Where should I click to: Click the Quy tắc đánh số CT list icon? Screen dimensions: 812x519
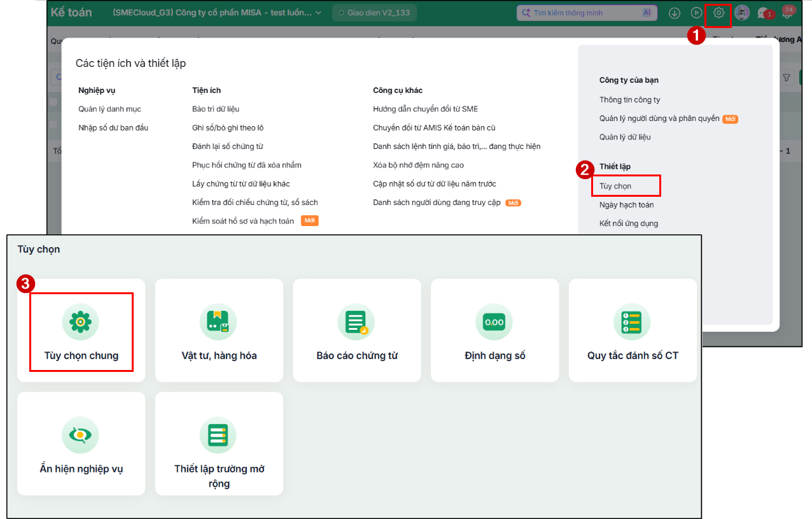pyautogui.click(x=632, y=322)
